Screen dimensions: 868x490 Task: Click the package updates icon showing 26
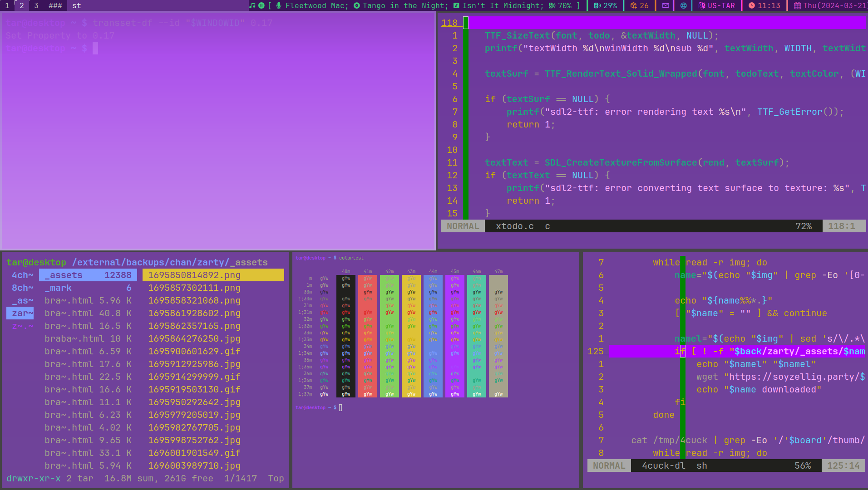634,5
